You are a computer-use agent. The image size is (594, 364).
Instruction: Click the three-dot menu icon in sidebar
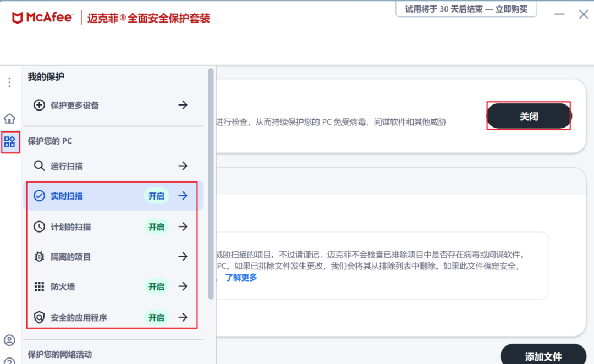point(9,82)
